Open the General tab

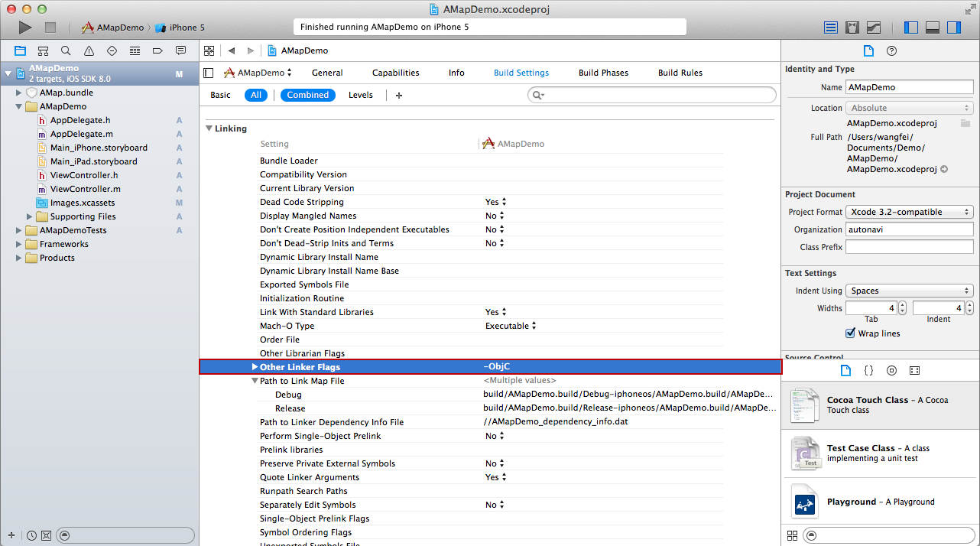pyautogui.click(x=327, y=73)
